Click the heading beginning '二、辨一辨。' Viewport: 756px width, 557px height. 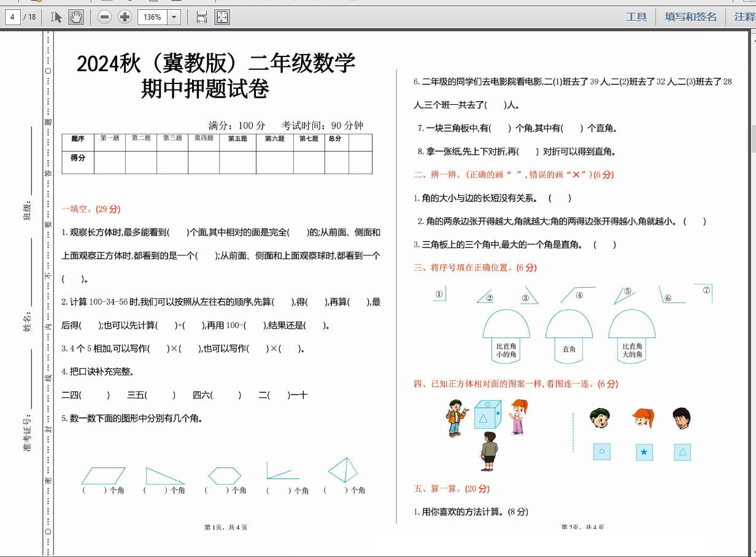point(514,175)
